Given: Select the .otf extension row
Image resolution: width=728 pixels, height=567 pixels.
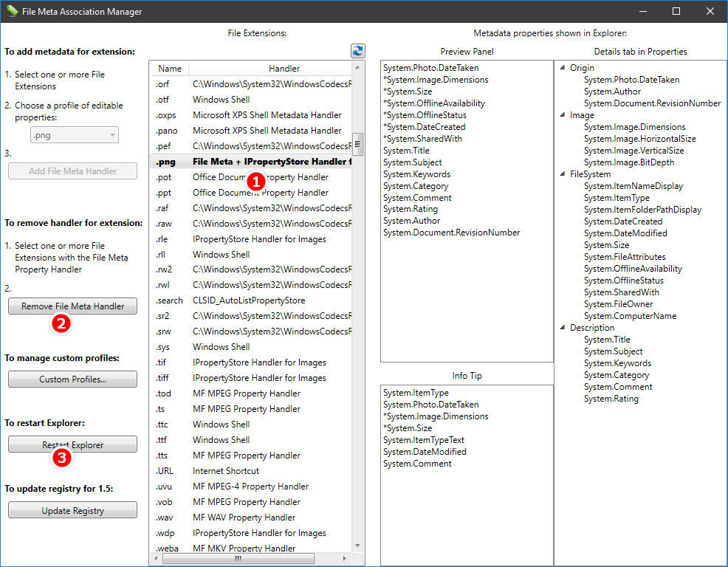Looking at the screenshot, I should [251, 100].
